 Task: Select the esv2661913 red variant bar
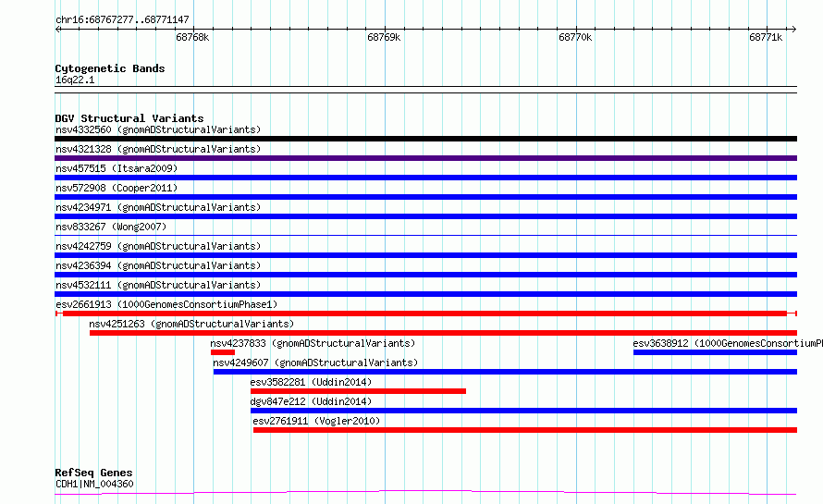[x=425, y=313]
